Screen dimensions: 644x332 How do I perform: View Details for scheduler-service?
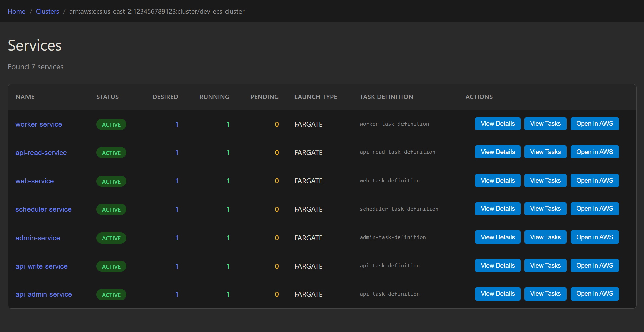[x=497, y=209]
